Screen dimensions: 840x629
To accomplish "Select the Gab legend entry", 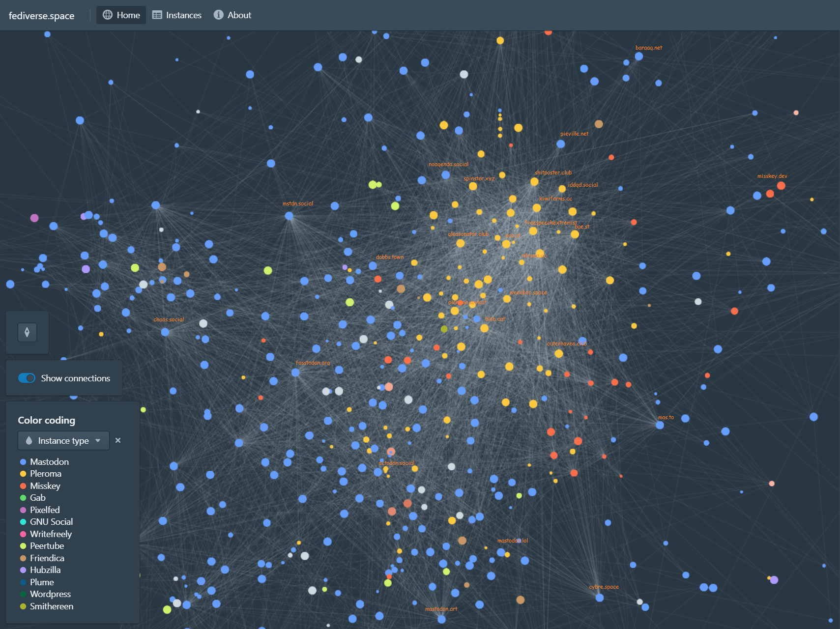I will pos(33,498).
